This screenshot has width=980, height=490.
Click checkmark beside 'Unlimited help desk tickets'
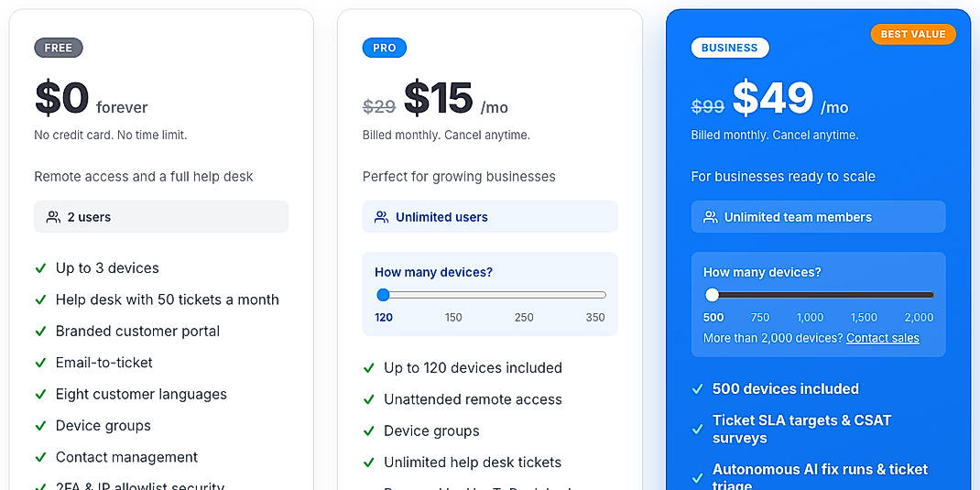(x=369, y=463)
